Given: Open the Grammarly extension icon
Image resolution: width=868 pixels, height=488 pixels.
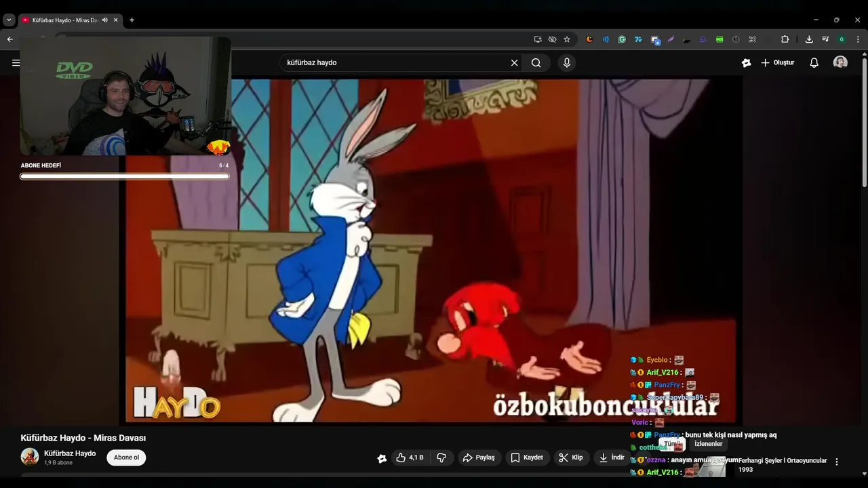Looking at the screenshot, I should 622,39.
